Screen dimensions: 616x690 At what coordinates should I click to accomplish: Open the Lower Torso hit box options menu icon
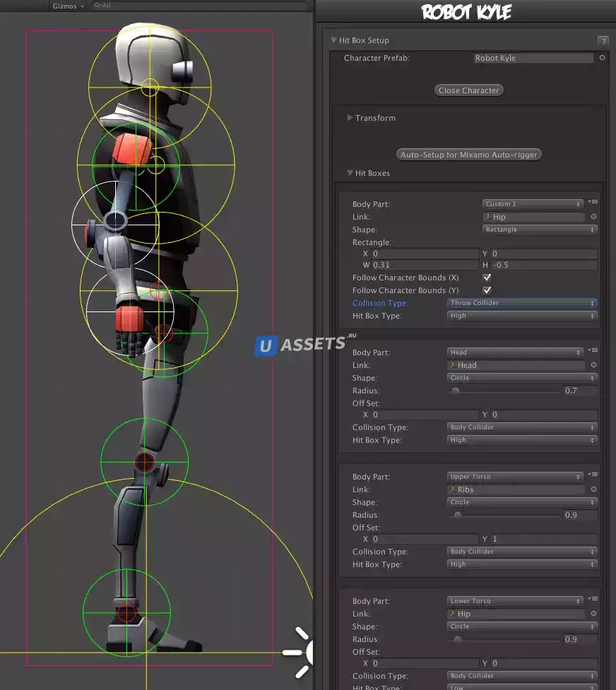click(593, 599)
